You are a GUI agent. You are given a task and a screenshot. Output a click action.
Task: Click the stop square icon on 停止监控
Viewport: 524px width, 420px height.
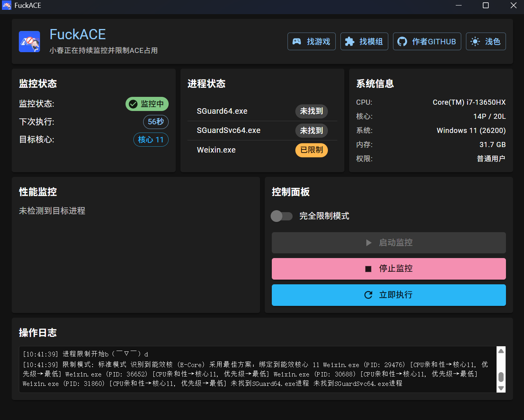coord(368,269)
